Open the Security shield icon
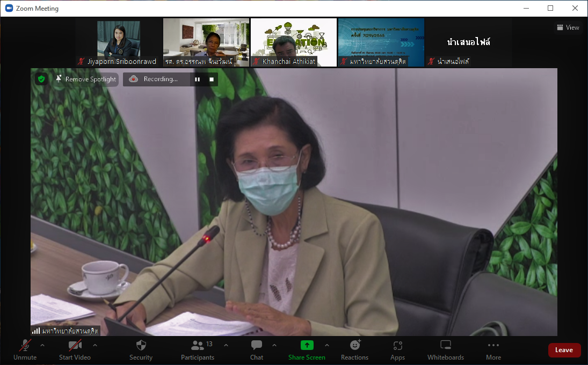 click(x=141, y=346)
